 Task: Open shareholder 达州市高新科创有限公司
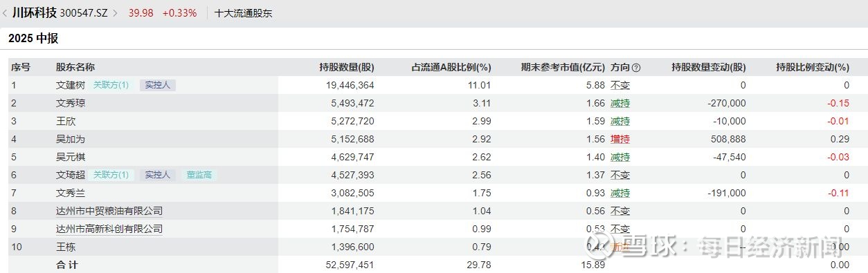(x=109, y=229)
